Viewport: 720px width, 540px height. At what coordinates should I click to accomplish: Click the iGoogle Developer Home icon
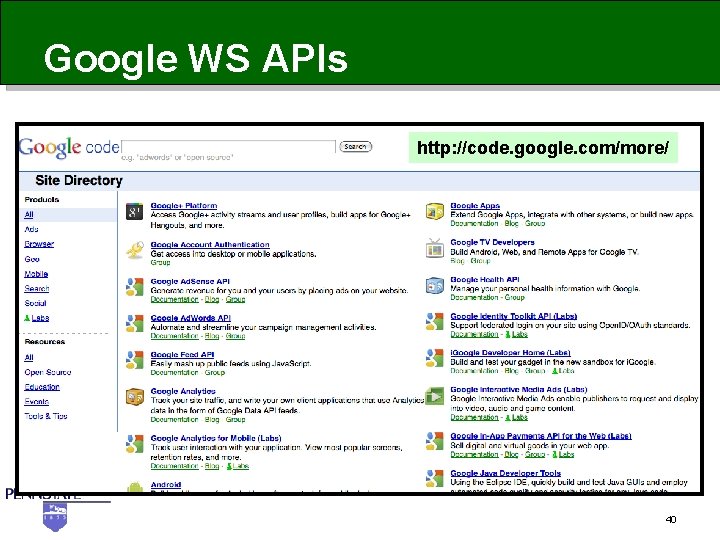[x=434, y=358]
